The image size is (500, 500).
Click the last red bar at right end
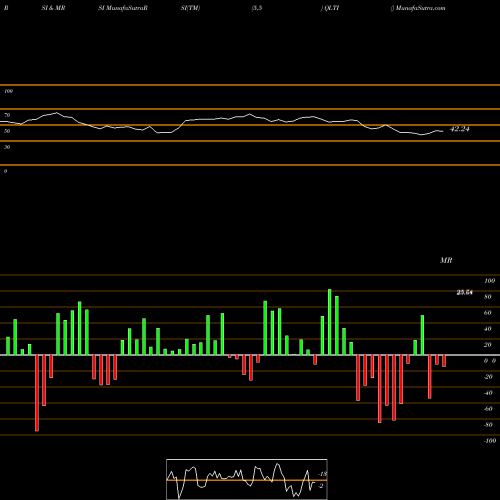point(444,361)
